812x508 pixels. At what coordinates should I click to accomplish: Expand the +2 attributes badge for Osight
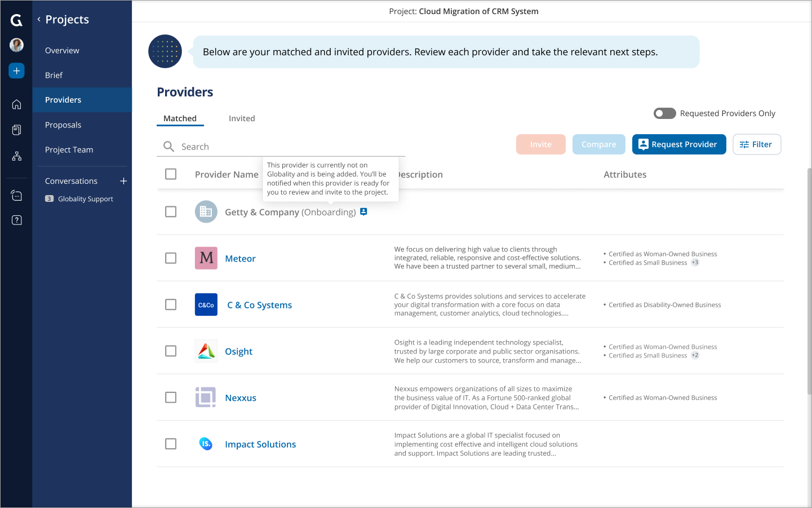pyautogui.click(x=695, y=355)
